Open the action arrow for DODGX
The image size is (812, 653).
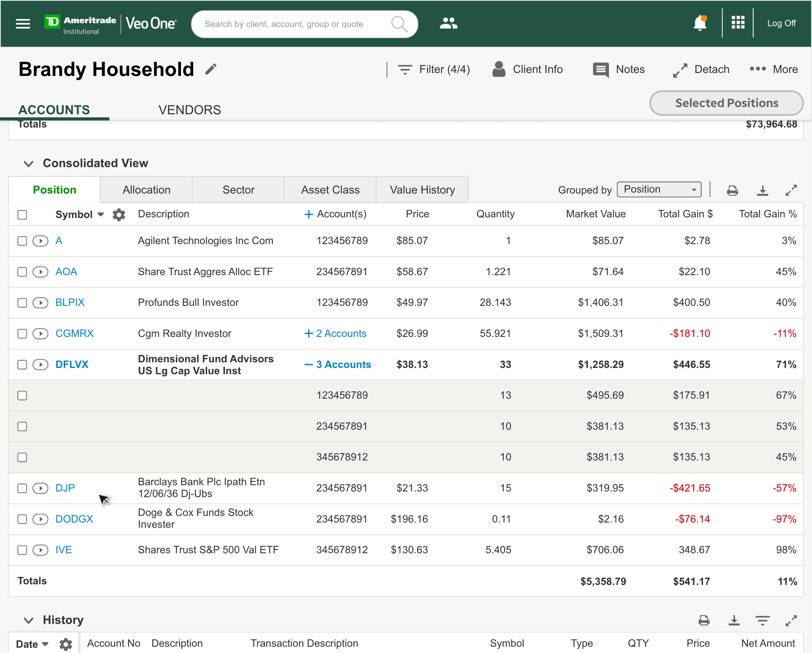tap(40, 519)
